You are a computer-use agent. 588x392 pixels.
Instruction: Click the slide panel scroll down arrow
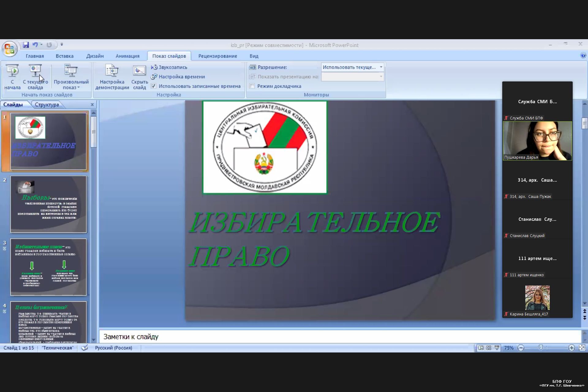pyautogui.click(x=94, y=340)
